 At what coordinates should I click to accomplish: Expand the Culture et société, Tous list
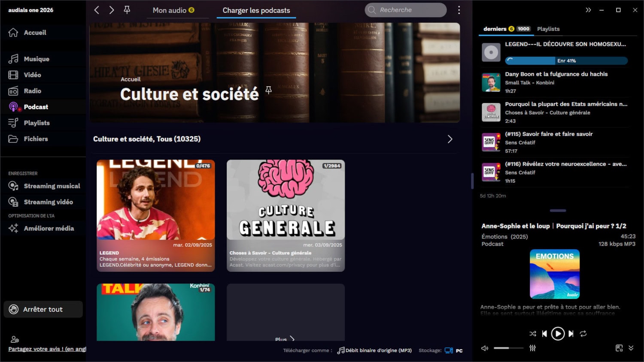click(x=450, y=139)
